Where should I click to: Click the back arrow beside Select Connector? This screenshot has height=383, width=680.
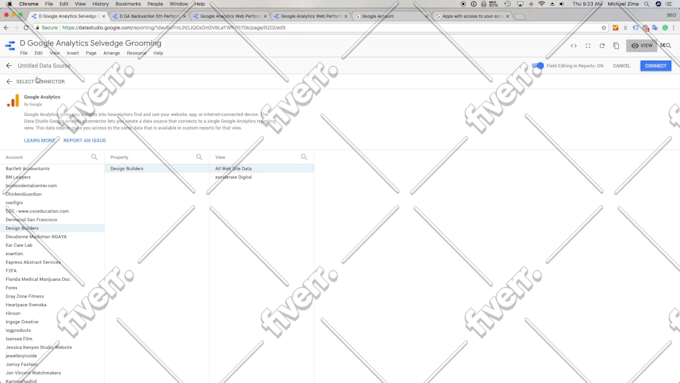(x=9, y=82)
